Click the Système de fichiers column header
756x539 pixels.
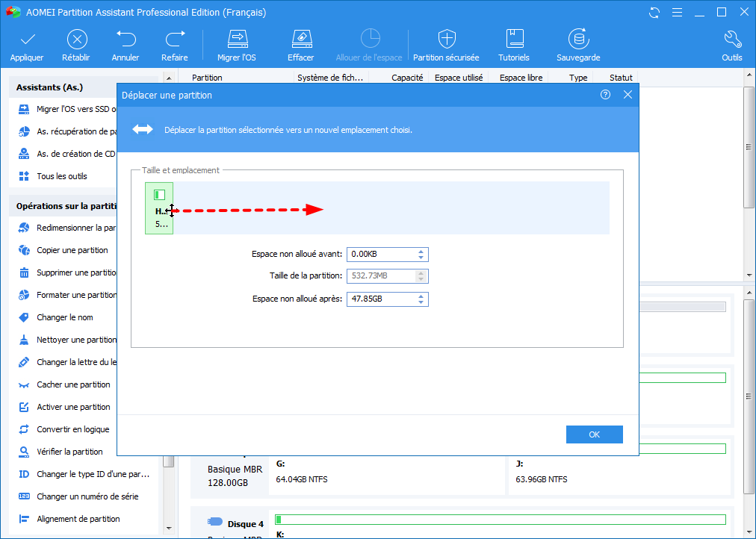(329, 78)
